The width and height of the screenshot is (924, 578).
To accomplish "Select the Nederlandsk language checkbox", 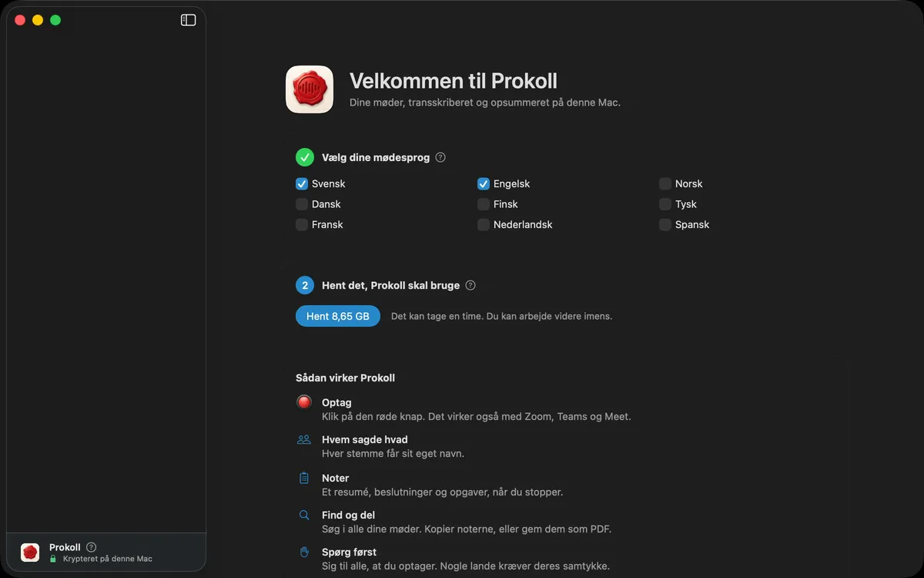I will coord(484,225).
